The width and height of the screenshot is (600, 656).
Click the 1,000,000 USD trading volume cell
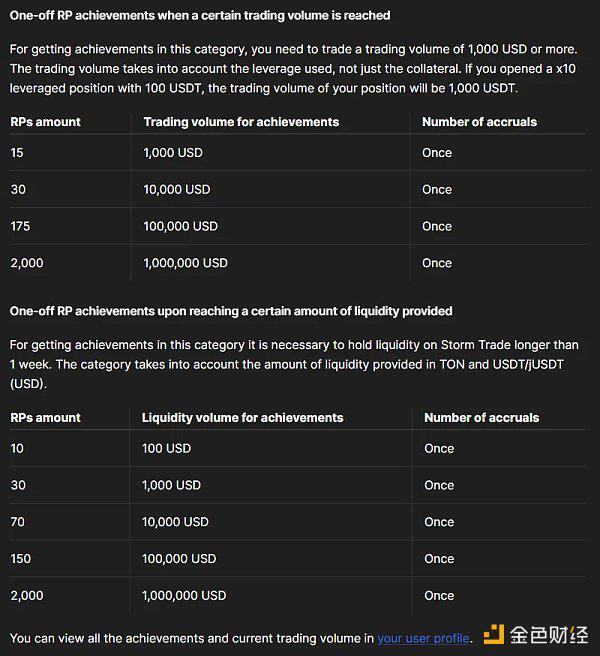(185, 263)
